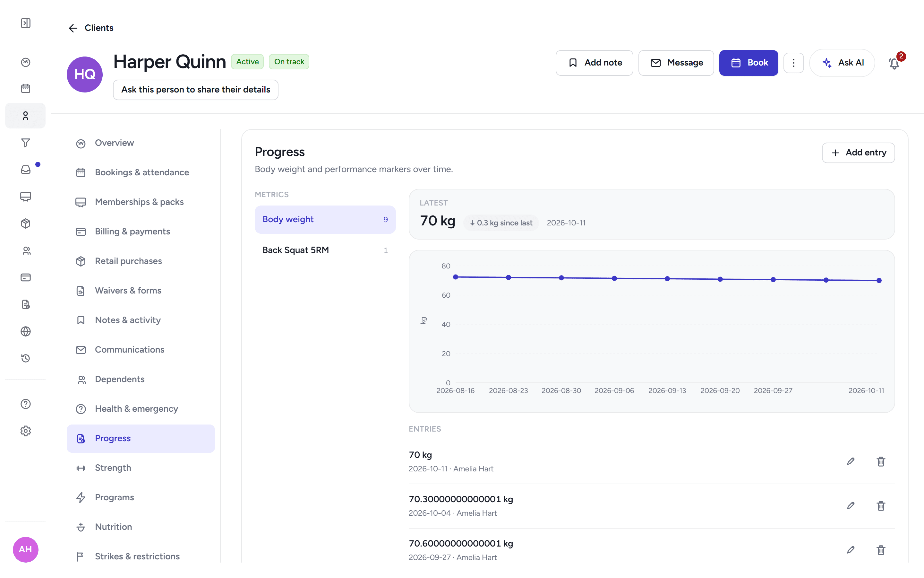This screenshot has height=578, width=924.
Task: Expand the sidebar with the panel toggle icon
Action: [26, 23]
